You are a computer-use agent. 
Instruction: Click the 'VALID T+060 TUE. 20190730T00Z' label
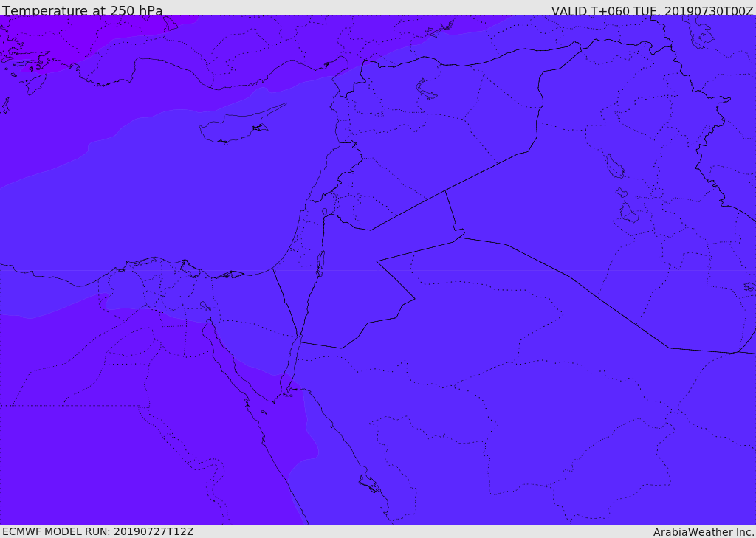(x=653, y=11)
